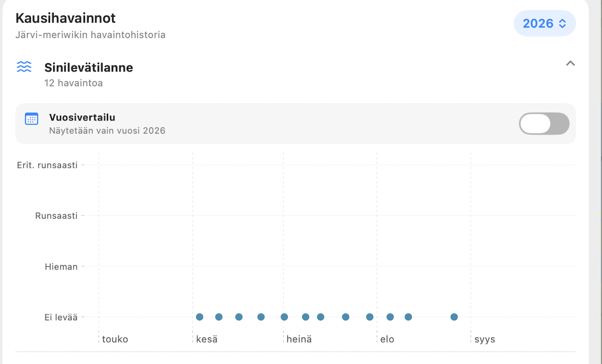Click the Erit. runsaasti axis label
Viewport: 602px width, 364px height.
(x=47, y=165)
